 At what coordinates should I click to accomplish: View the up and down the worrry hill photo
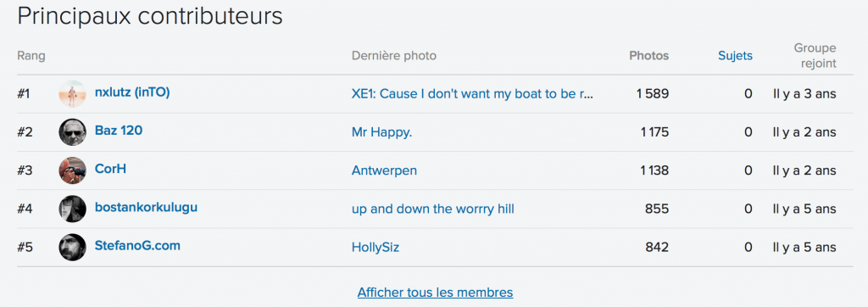(x=433, y=209)
